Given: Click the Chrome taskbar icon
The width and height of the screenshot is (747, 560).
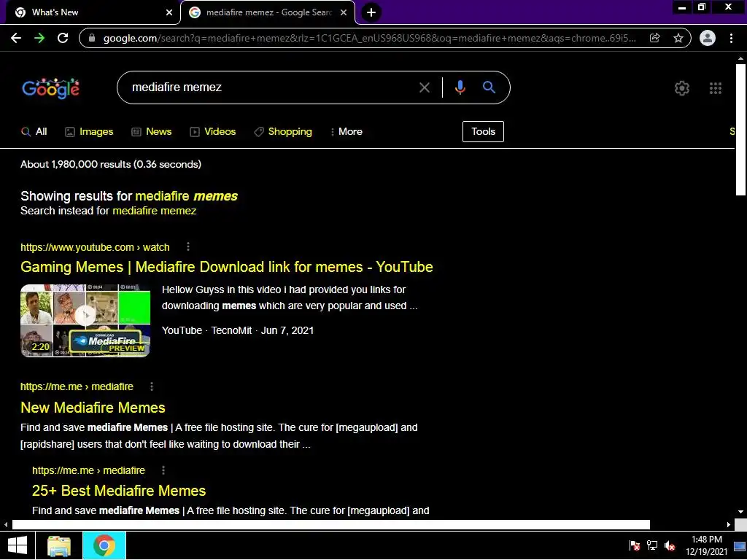Looking at the screenshot, I should tap(104, 545).
